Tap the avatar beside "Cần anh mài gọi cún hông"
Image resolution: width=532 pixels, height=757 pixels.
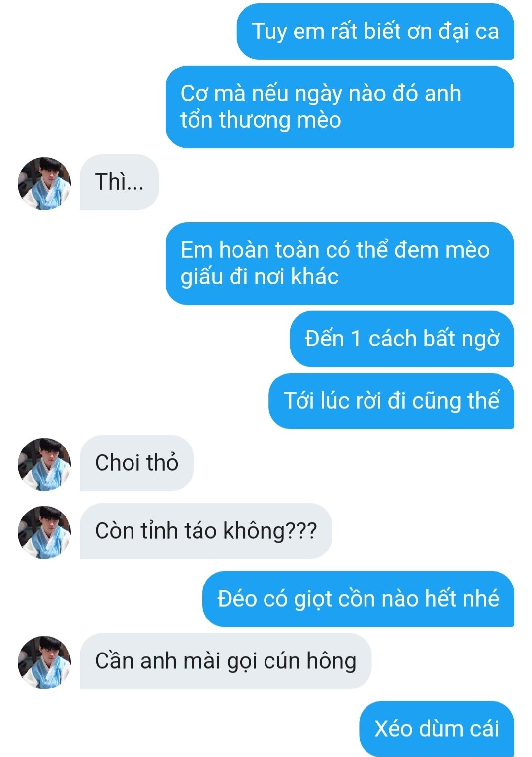tap(44, 662)
